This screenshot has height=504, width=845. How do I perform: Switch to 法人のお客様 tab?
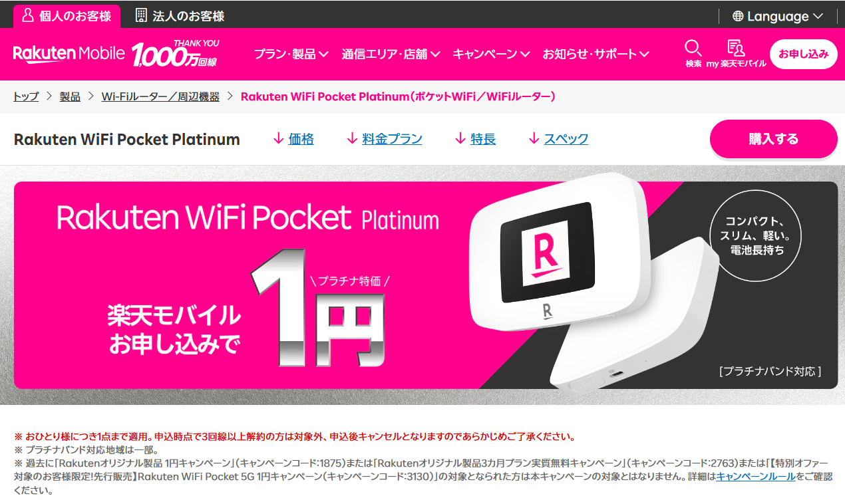pyautogui.click(x=180, y=16)
